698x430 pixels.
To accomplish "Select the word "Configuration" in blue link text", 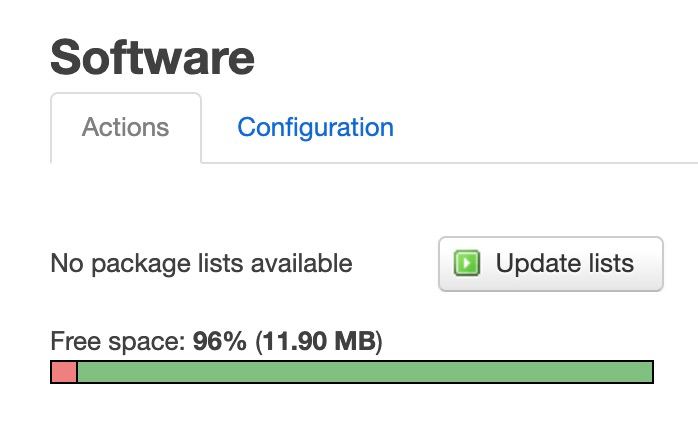I will (315, 127).
